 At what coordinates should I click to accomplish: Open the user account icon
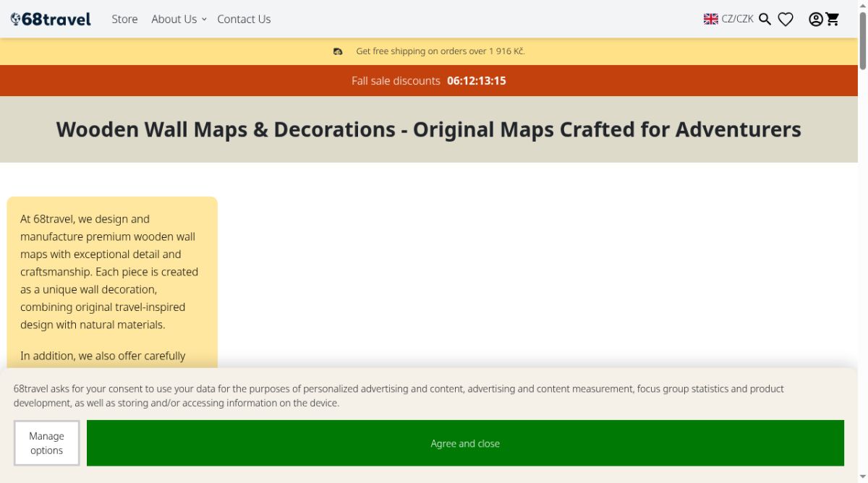(x=816, y=20)
